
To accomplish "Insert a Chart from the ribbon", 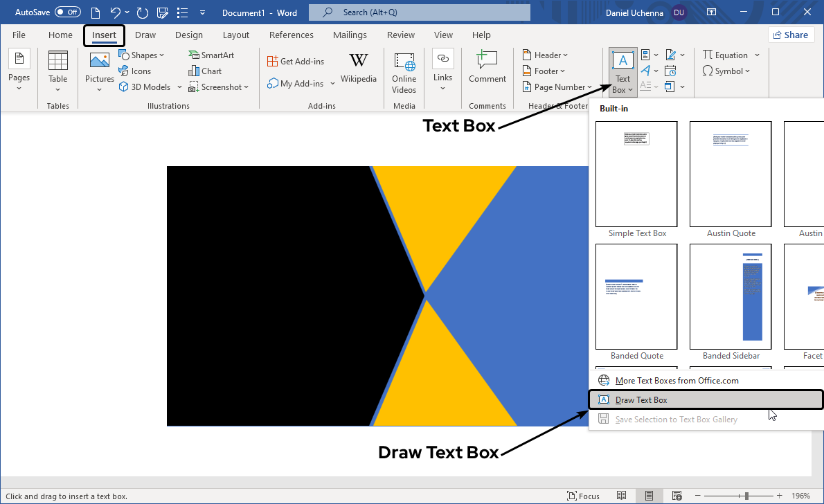I will coord(195,71).
